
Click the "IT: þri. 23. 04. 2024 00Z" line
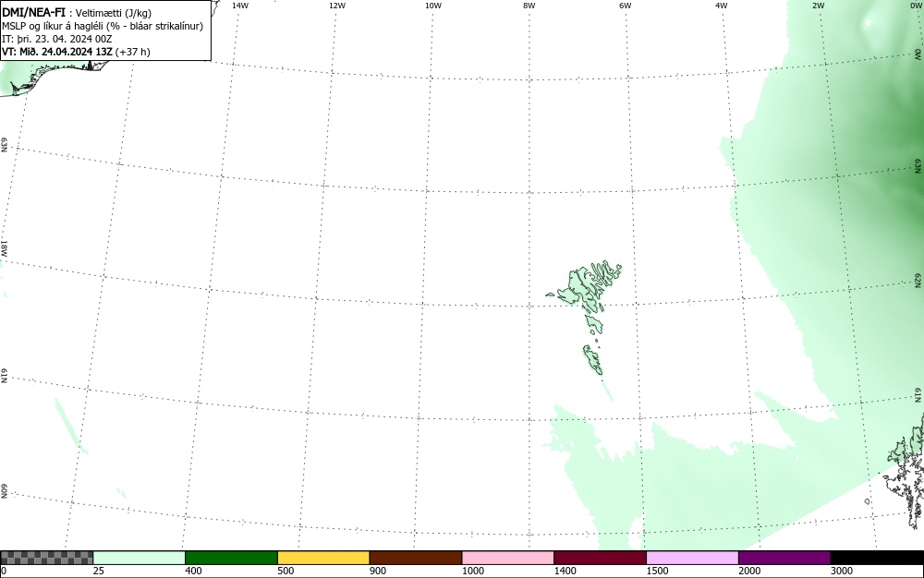(x=56, y=39)
